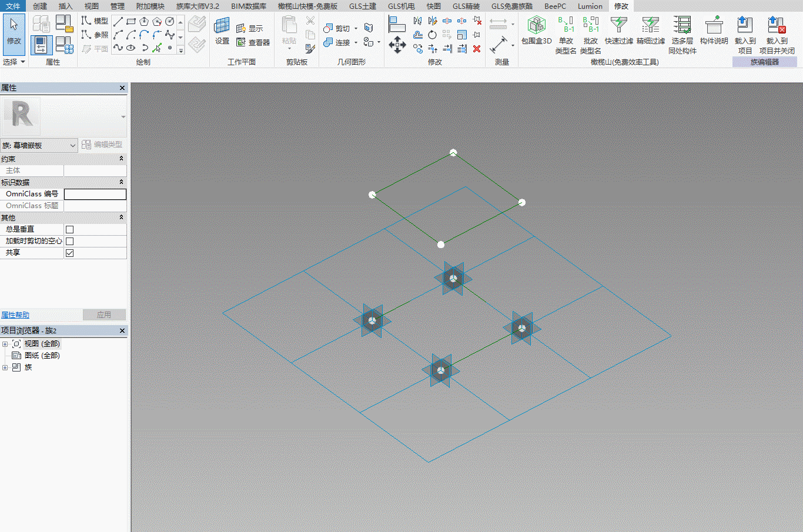
Task: Pick the Rectangle draw tool
Action: [131, 22]
